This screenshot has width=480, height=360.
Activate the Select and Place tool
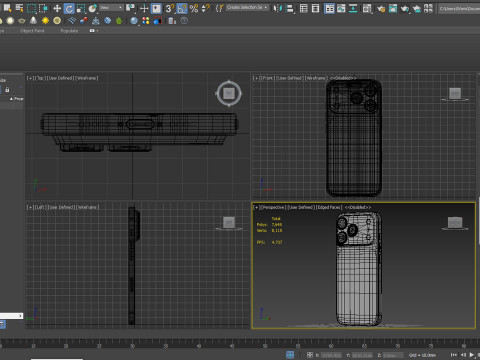[x=93, y=8]
